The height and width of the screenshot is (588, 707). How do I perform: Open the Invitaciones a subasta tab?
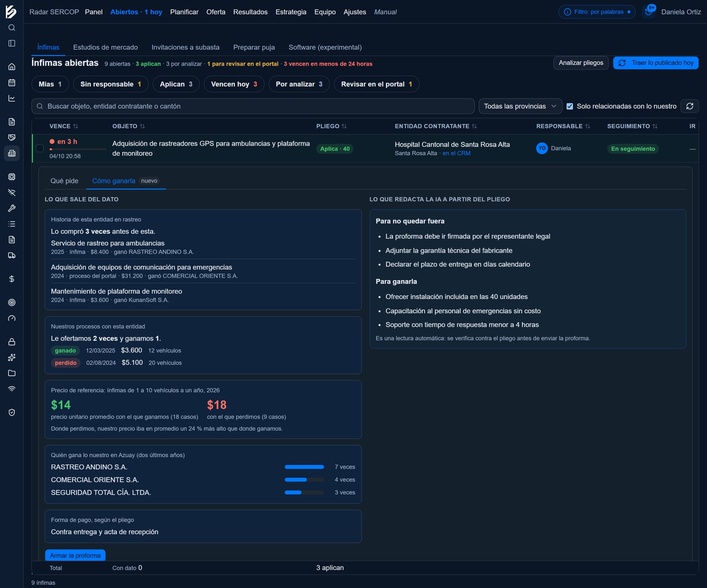(185, 47)
